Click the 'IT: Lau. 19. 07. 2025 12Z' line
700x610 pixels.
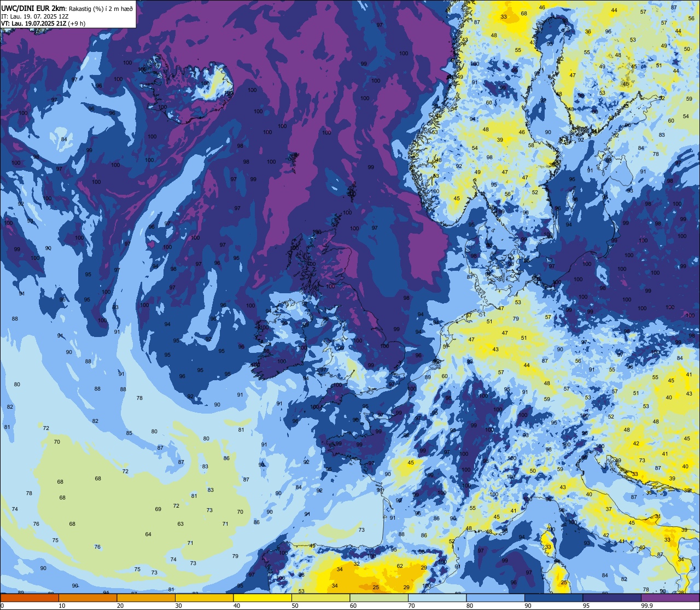34,16
